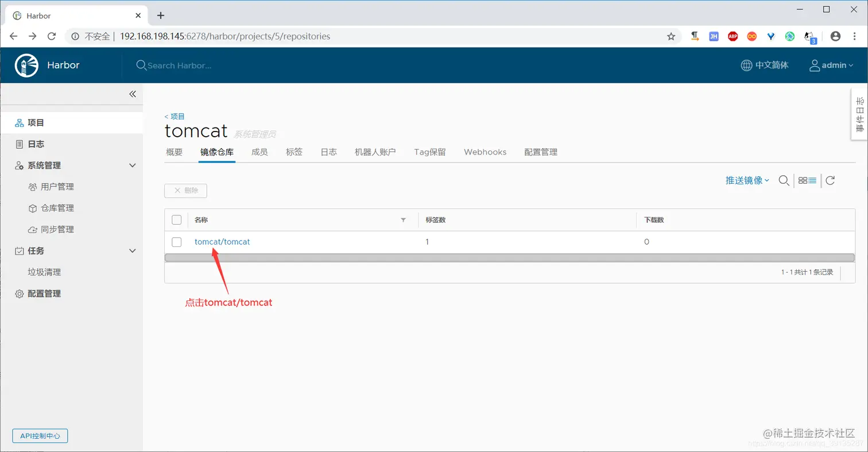Click the green circular extension icon

[x=790, y=36]
